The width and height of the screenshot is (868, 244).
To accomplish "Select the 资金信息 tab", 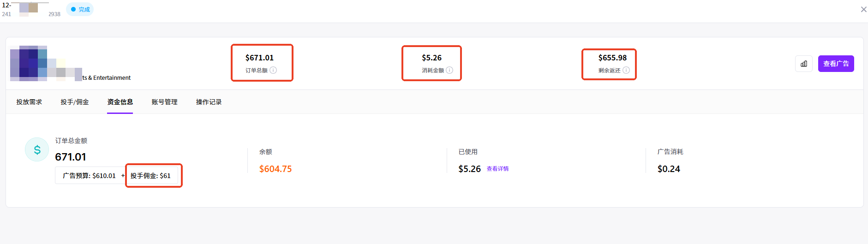I will point(120,102).
